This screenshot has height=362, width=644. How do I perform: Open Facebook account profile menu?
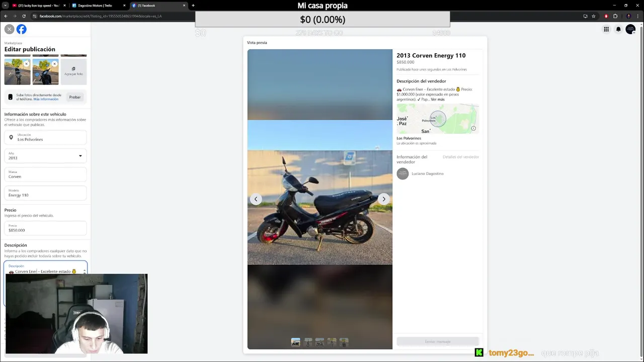click(x=630, y=29)
